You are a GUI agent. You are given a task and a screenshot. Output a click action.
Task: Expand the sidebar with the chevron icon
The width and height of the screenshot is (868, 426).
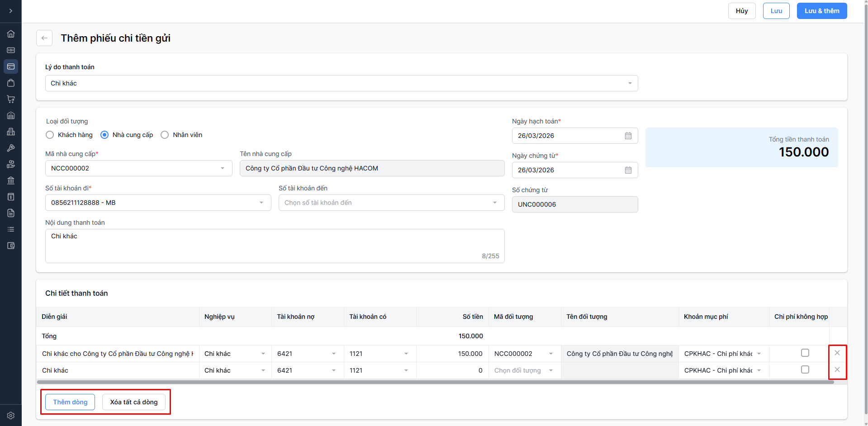tap(11, 11)
